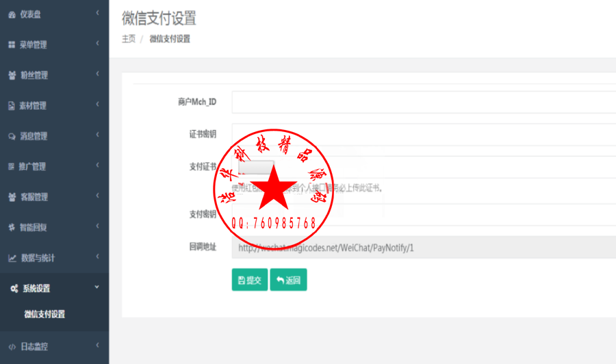Expand the 客服管理 chevron arrow

[x=97, y=196]
